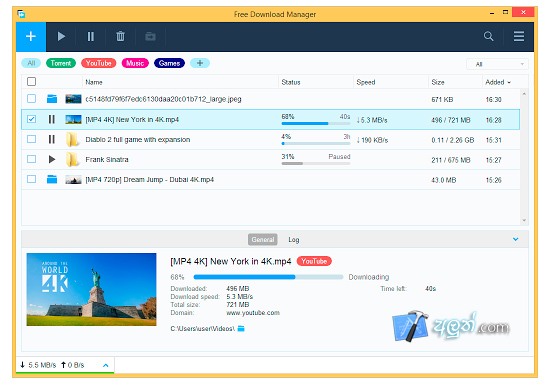This screenshot has width=546, height=384.
Task: Check the Frank Sinatra row checkbox
Action: click(31, 159)
